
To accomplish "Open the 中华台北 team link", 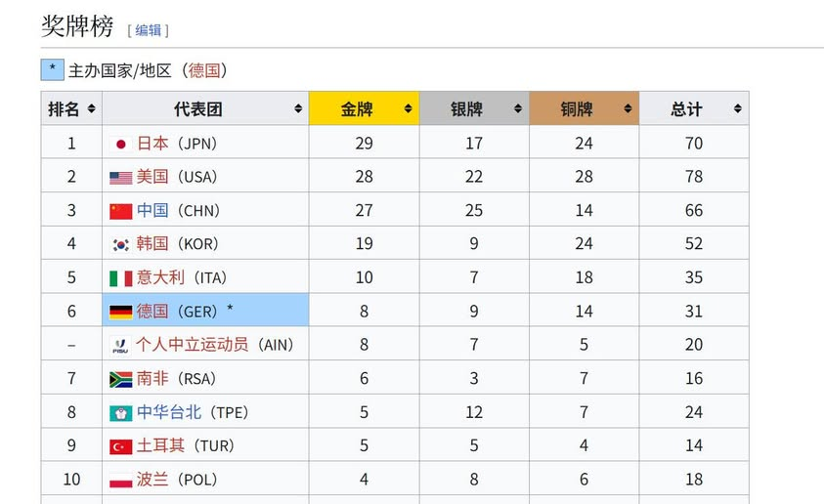I will [x=169, y=412].
